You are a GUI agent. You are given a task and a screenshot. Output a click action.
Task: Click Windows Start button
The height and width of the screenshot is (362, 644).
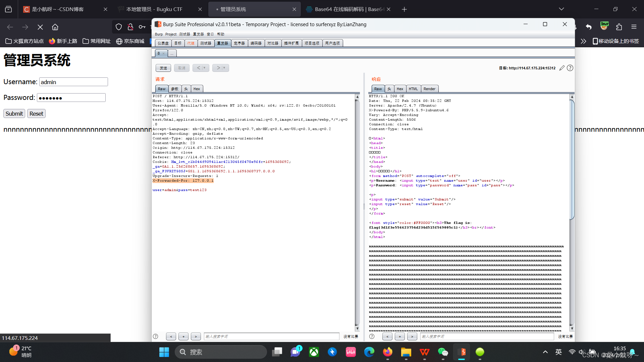[x=164, y=352]
